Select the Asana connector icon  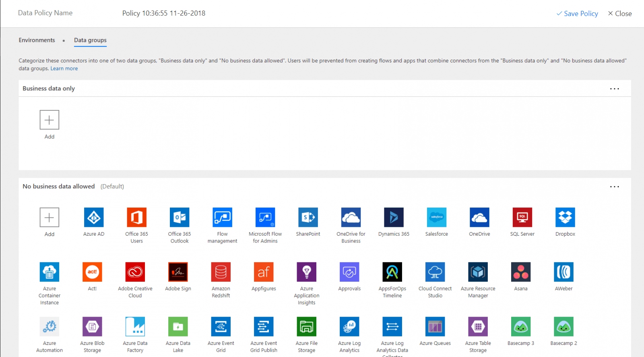tap(521, 272)
